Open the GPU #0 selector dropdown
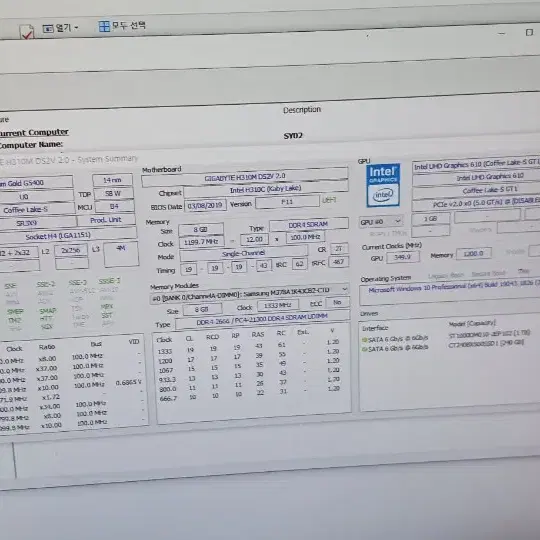This screenshot has width=540, height=540. [381, 221]
